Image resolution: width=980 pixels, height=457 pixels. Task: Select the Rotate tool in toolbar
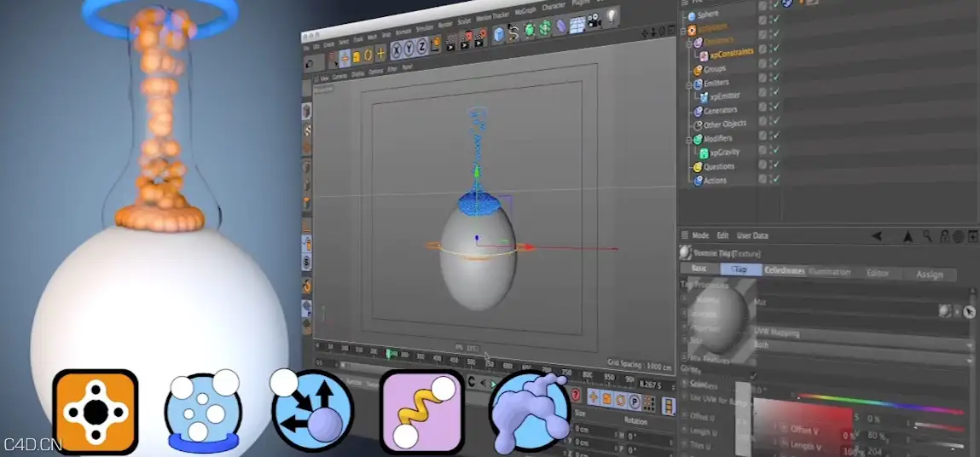click(x=368, y=55)
